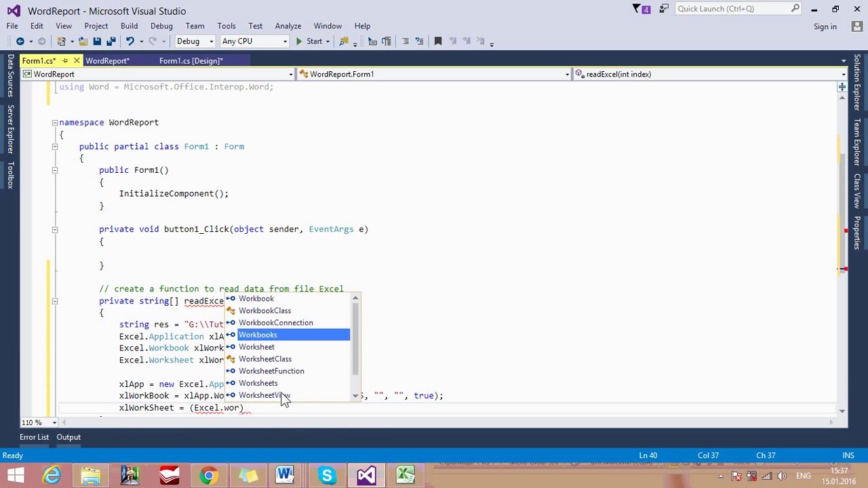Click the IntelliSense list scrollbar thumb

355,338
